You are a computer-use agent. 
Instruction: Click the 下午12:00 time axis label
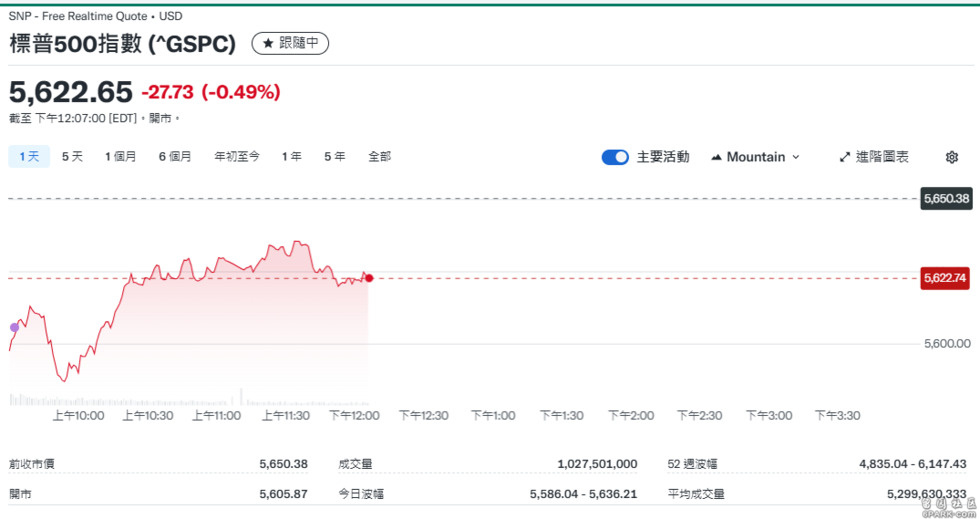click(x=354, y=415)
